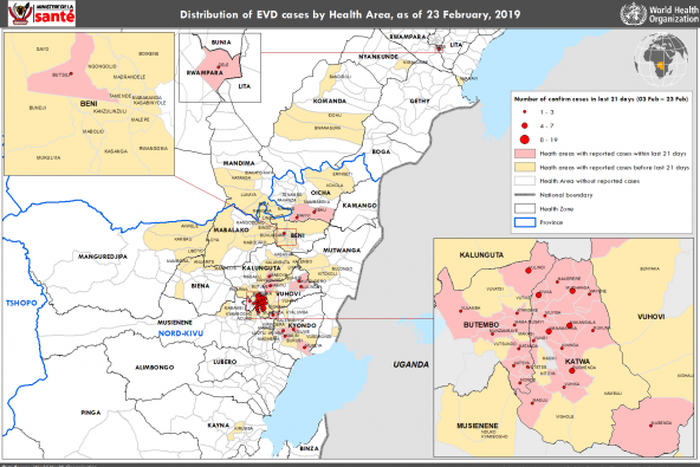Viewport: 700px width, 467px height.
Task: Click the white swatch for areas without cases
Action: point(524,181)
